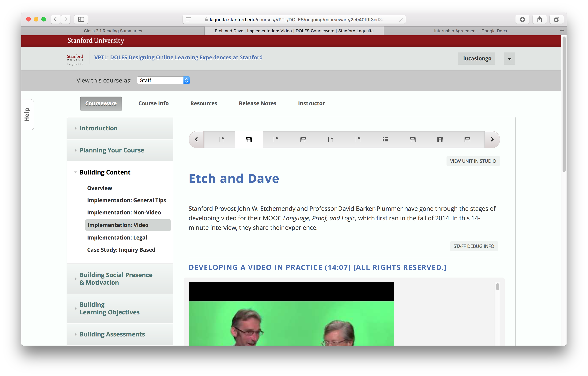588x376 pixels.
Task: Click the Safari share icon
Action: pyautogui.click(x=539, y=19)
